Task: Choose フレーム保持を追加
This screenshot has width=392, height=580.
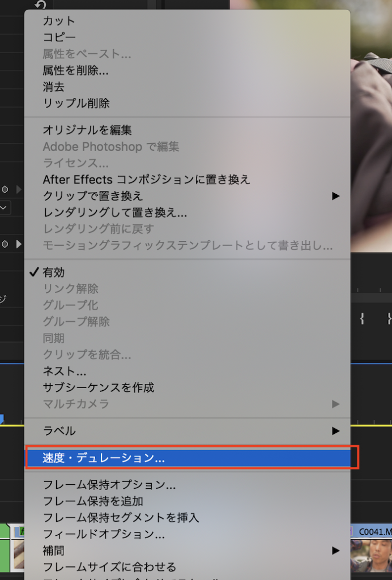Action: click(188, 501)
